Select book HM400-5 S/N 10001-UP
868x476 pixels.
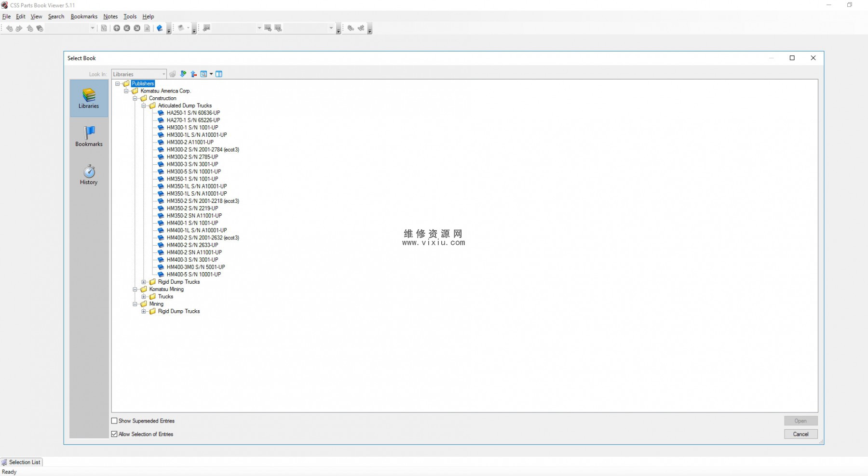pyautogui.click(x=194, y=274)
